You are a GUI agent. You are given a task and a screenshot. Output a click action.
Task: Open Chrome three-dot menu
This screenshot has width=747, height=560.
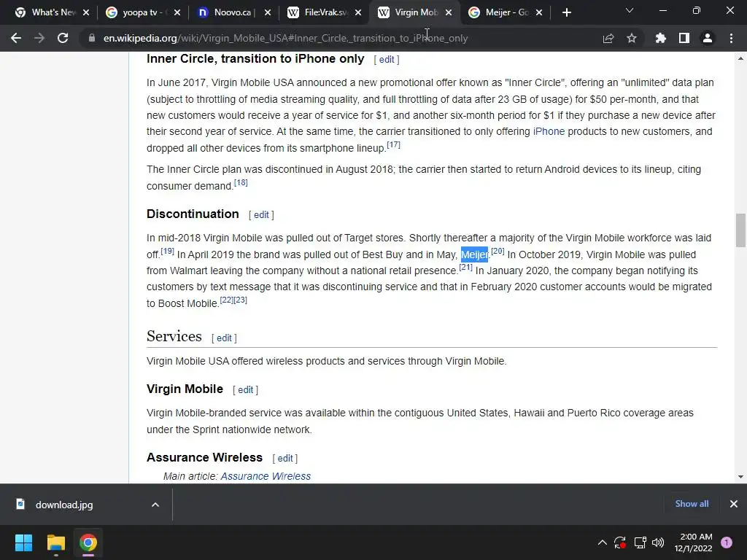(731, 38)
